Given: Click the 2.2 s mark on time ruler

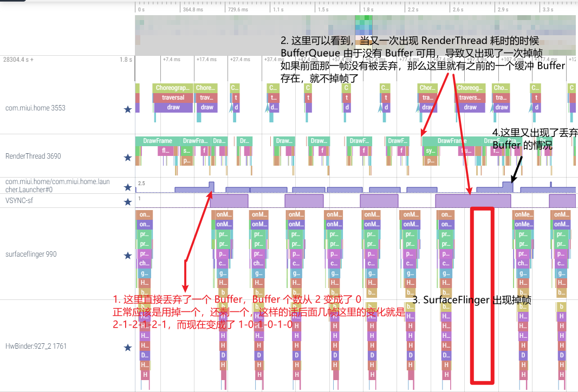Looking at the screenshot, I should tap(413, 9).
